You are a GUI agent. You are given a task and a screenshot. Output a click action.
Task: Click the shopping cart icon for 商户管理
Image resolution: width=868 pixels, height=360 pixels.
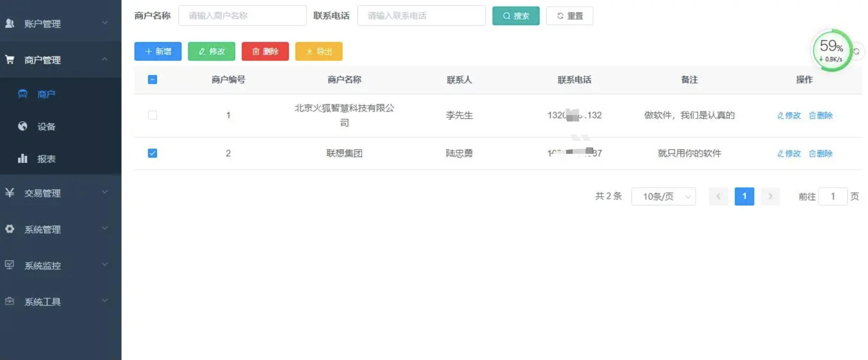pos(10,59)
